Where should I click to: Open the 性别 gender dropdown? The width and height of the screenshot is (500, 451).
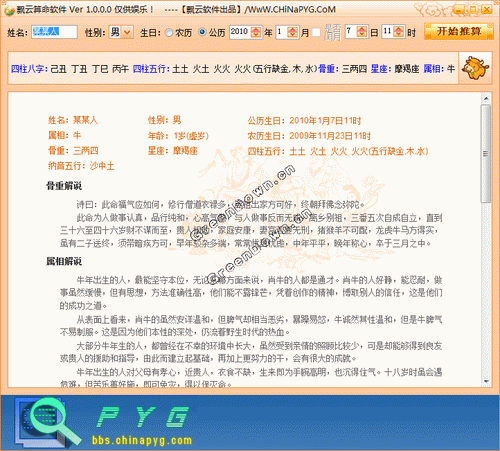[x=127, y=32]
